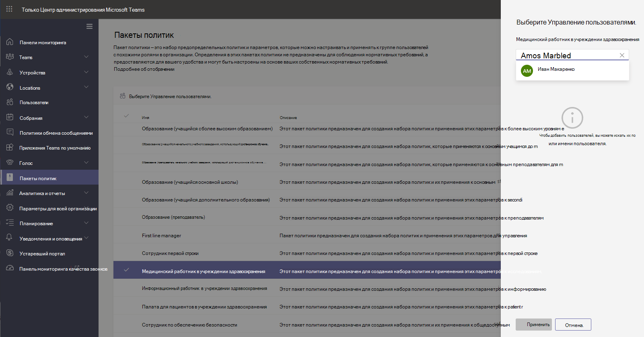644x337 pixels.
Task: Click Выберите Управление пользователями above the table
Action: coord(170,97)
